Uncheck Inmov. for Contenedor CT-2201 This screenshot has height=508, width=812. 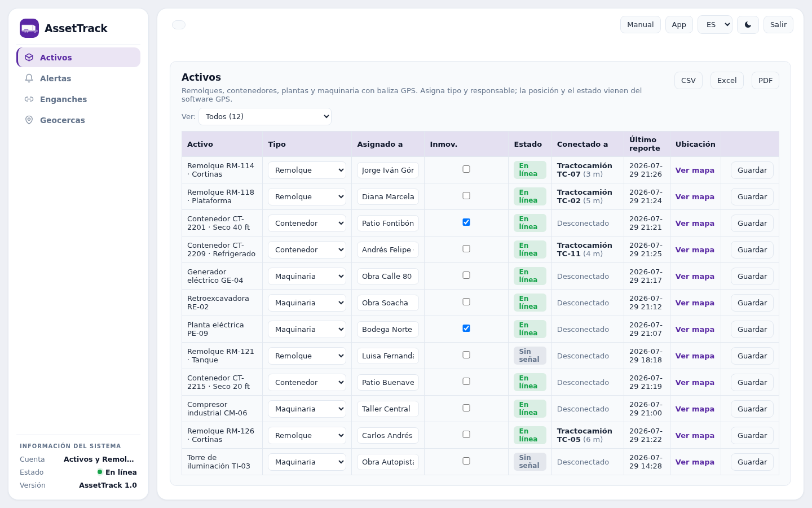pyautogui.click(x=466, y=222)
